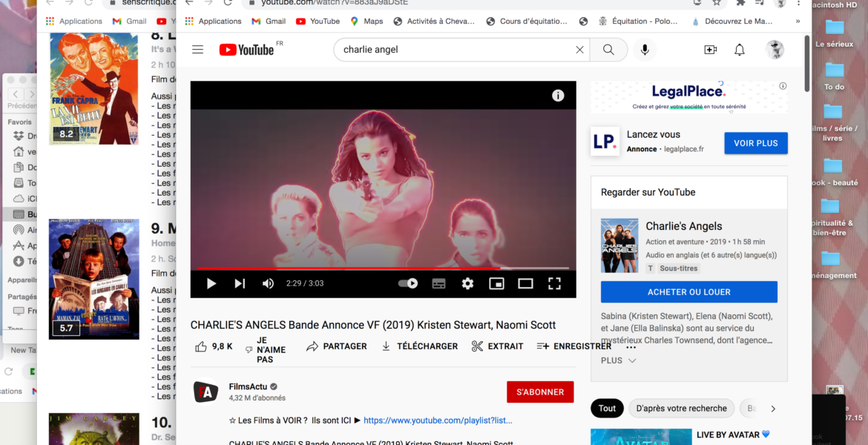Click VOIR PLUS on the LegalPlace ad
Viewport: 868px width, 445px height.
tap(756, 143)
